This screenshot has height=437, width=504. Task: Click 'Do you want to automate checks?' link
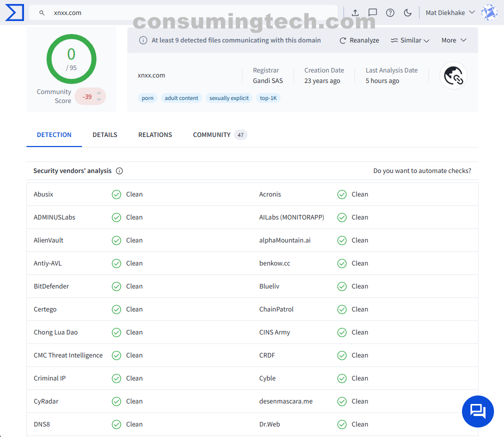(422, 171)
